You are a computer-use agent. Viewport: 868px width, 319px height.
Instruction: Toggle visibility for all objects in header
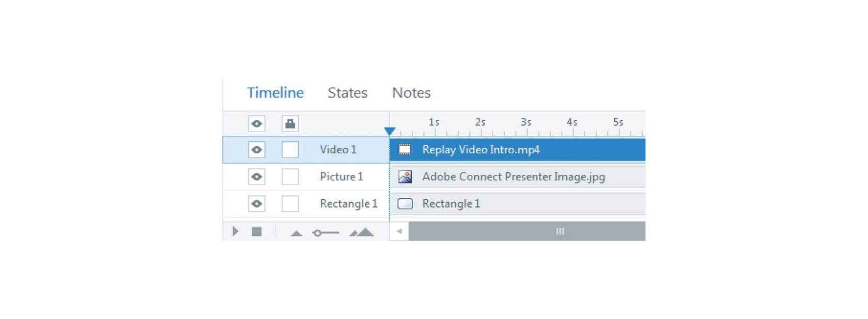click(256, 123)
